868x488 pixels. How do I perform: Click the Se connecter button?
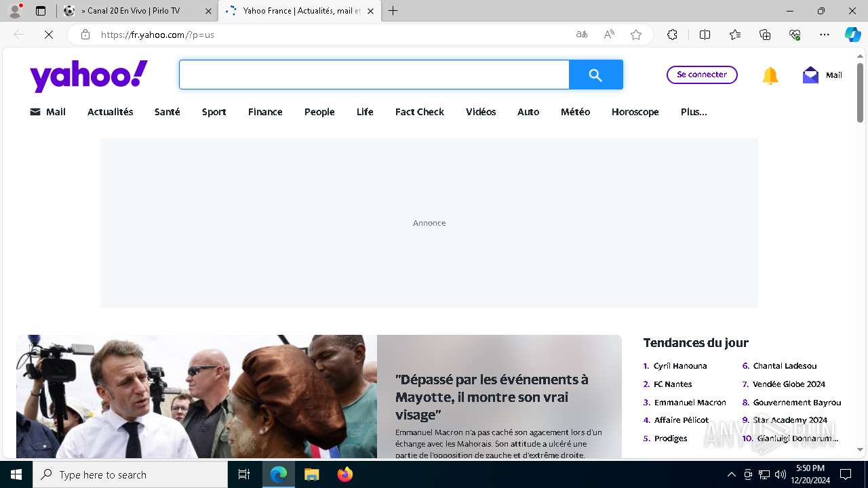[702, 75]
